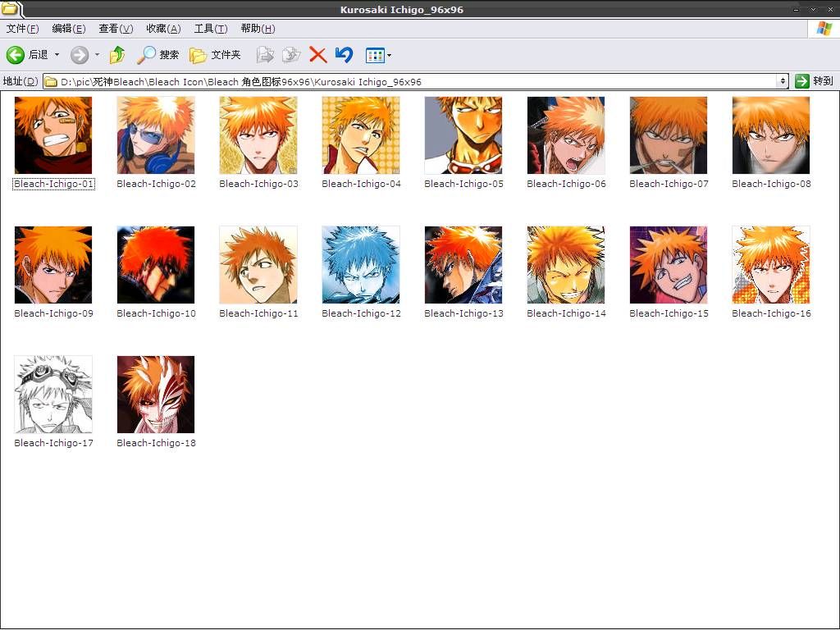Select the Bleach-Ichigo-14 thumbnail

pos(566,265)
